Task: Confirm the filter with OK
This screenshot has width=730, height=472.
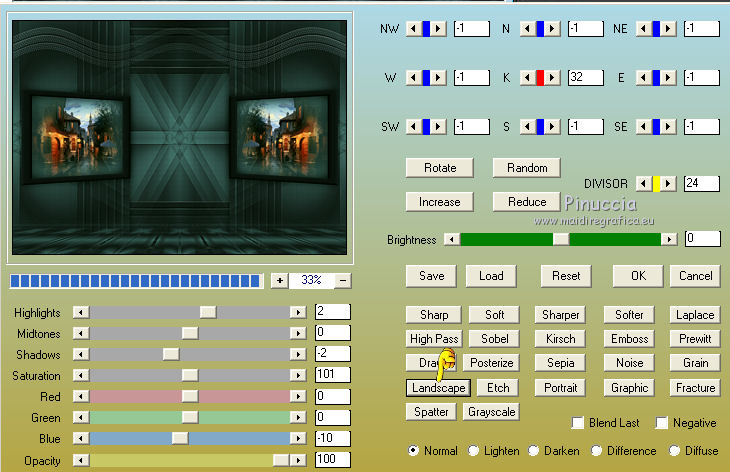Action: 638,276
